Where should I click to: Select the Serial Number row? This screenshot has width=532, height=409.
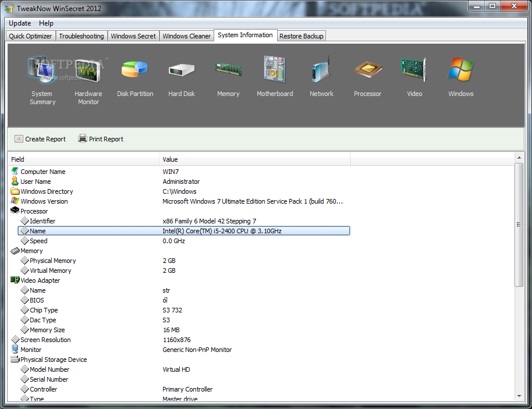coord(184,379)
